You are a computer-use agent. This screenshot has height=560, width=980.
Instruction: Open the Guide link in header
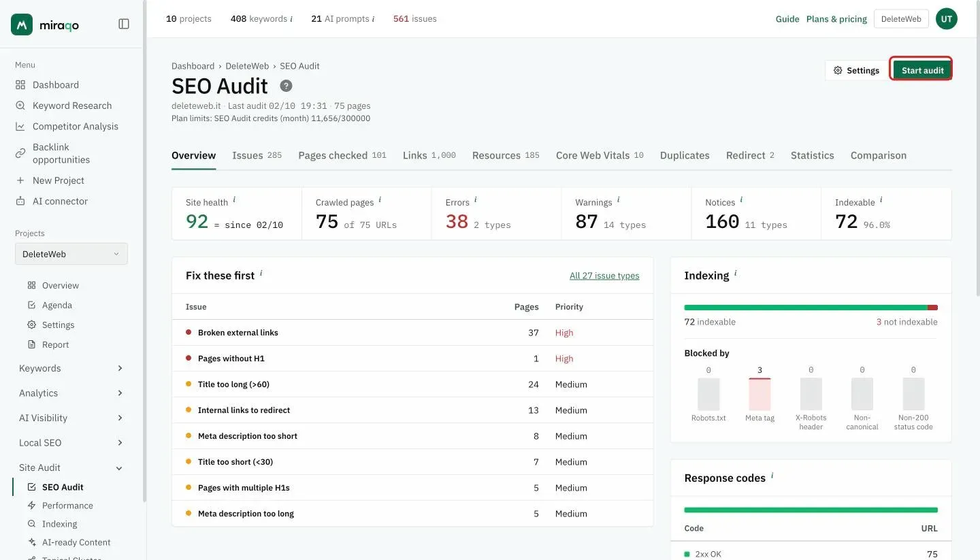click(787, 19)
